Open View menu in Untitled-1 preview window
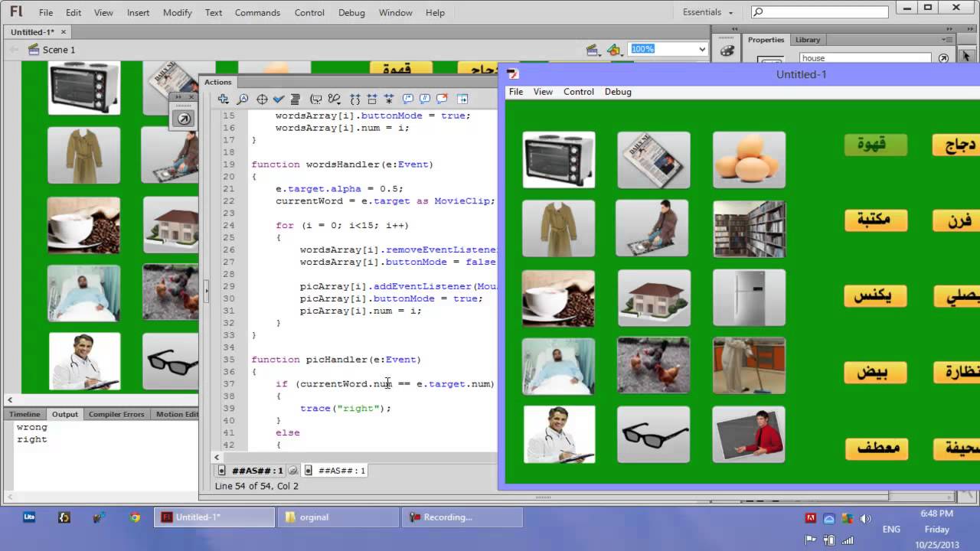This screenshot has height=551, width=980. tap(543, 92)
